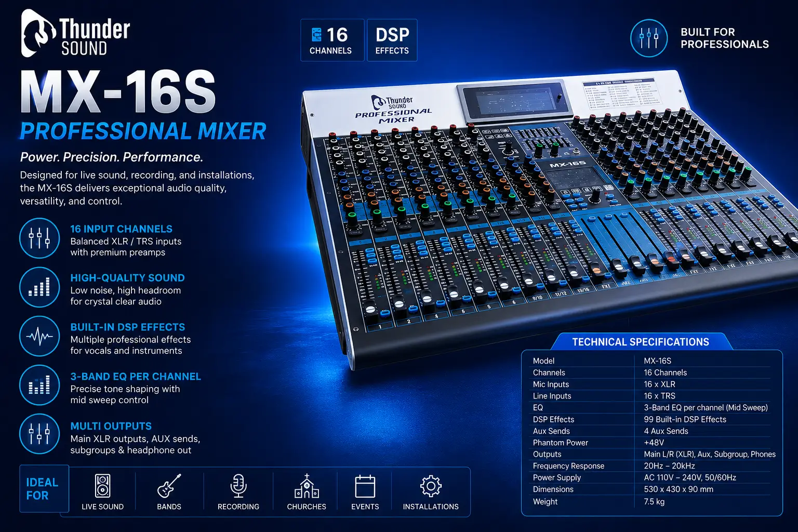Click "Low noise, high headroom" description text

(x=125, y=290)
